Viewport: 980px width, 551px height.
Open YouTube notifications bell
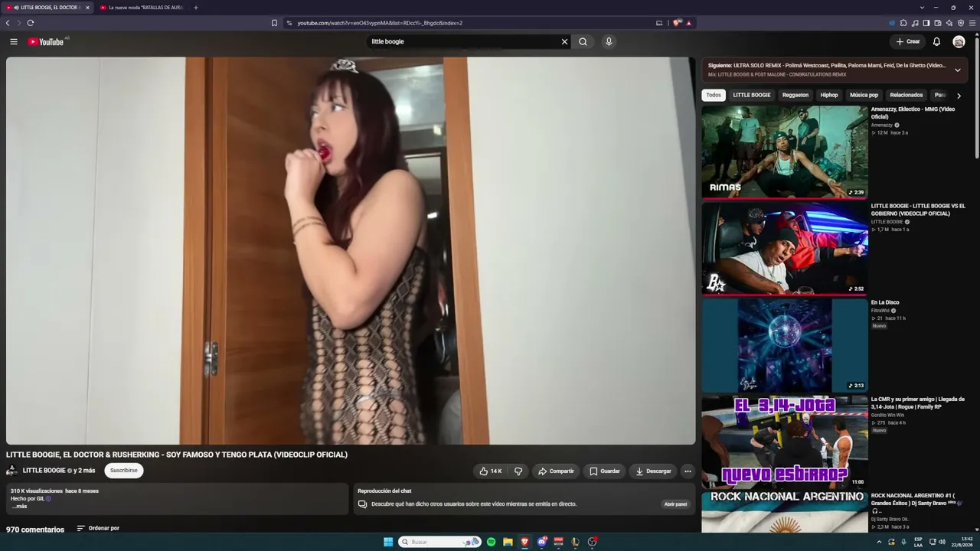[936, 41]
